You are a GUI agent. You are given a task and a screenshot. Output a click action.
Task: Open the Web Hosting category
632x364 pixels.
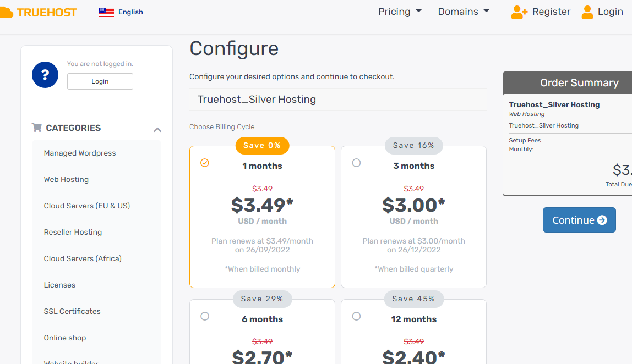coord(66,179)
